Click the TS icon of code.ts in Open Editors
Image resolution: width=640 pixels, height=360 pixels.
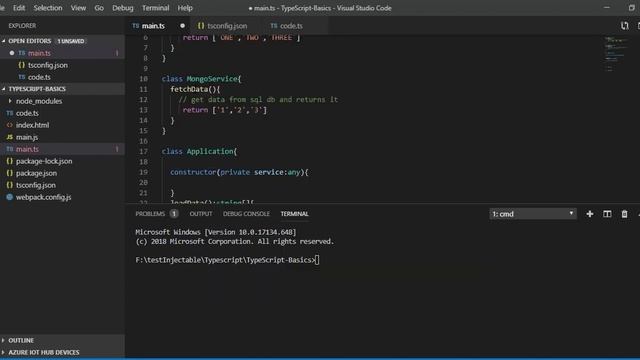pos(22,77)
